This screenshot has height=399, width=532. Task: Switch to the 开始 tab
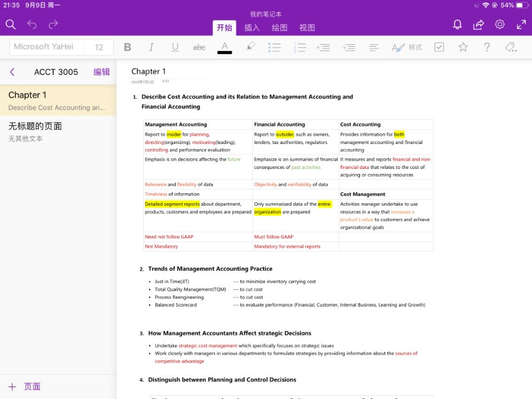coord(225,27)
